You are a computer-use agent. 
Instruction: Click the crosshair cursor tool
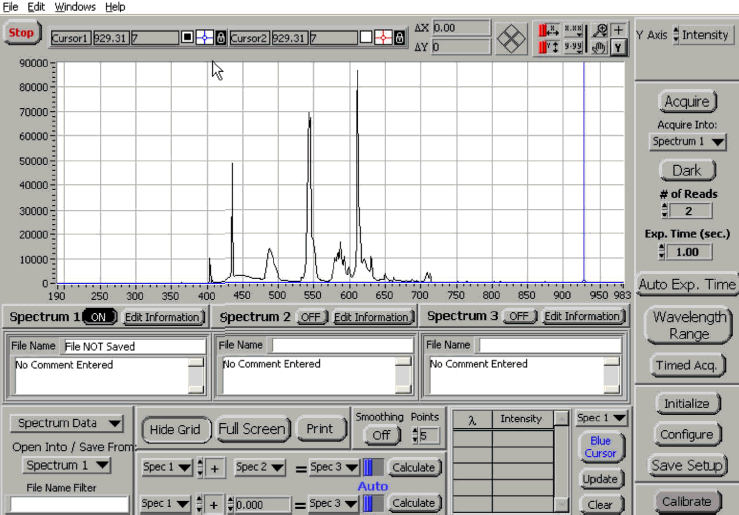click(619, 30)
